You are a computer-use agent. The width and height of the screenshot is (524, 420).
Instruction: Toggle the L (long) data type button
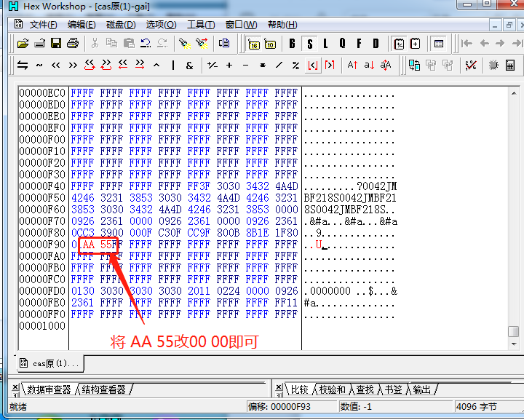[x=325, y=44]
